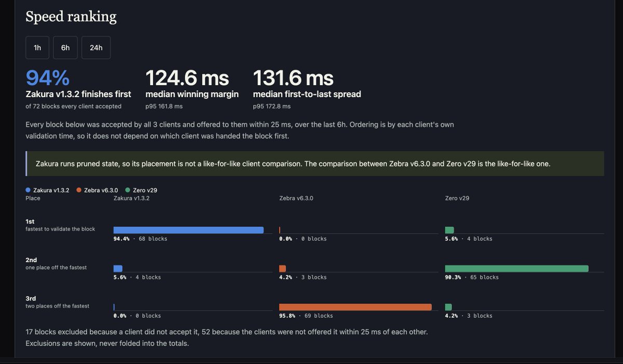This screenshot has height=364, width=623.
Task: Click the '2nd' row label
Action: (x=31, y=260)
